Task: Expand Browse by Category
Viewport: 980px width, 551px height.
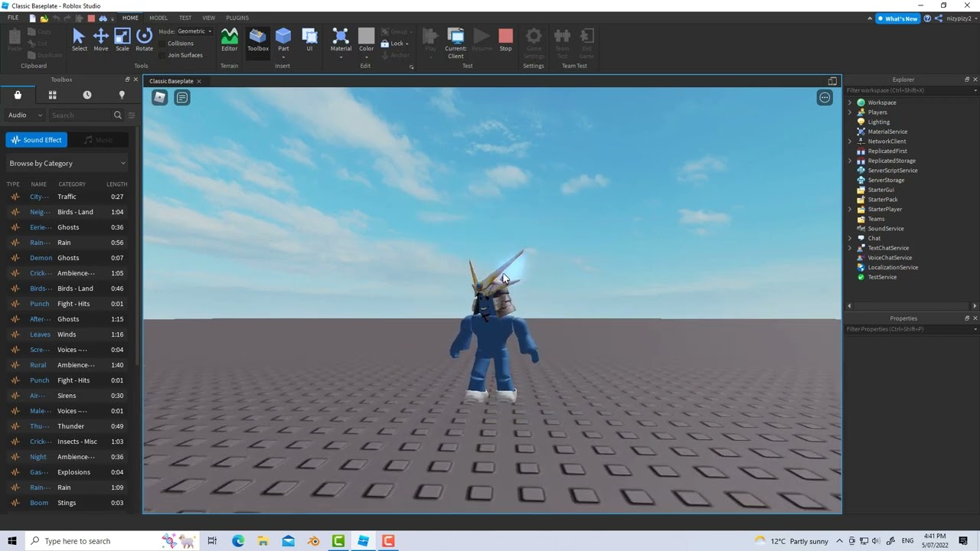Action: pos(67,163)
